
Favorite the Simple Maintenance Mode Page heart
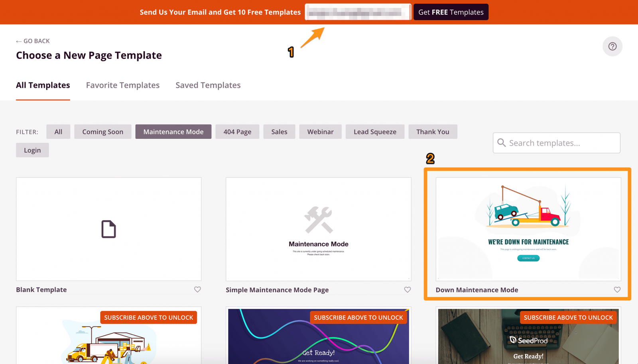point(407,290)
